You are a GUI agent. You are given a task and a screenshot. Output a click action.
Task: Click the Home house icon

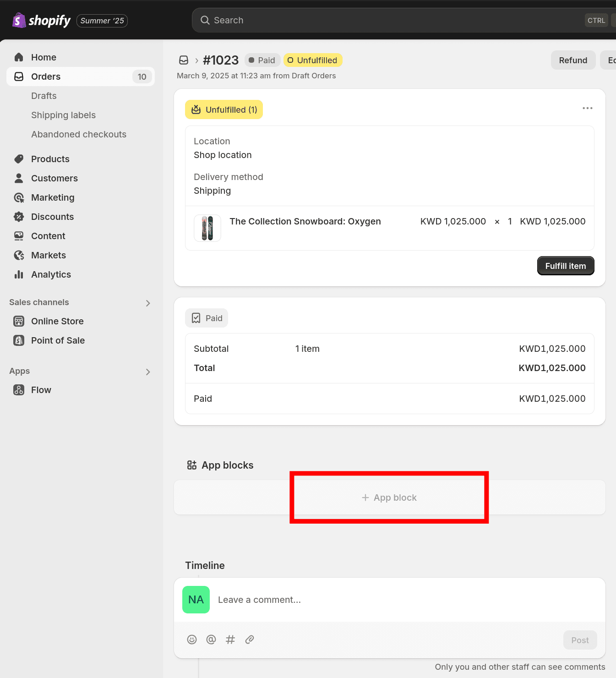pyautogui.click(x=19, y=57)
